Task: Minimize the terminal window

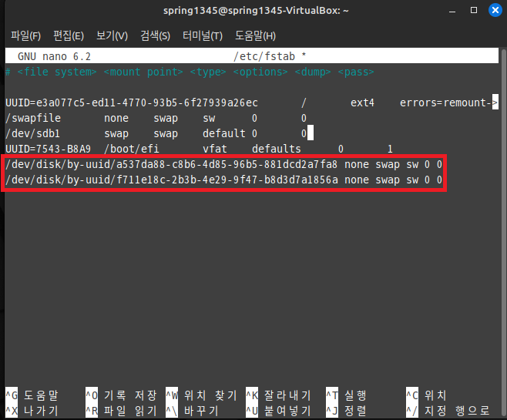Action: [x=452, y=11]
